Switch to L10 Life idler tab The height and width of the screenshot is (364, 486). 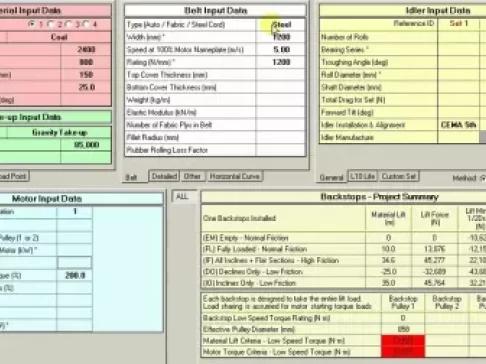362,176
